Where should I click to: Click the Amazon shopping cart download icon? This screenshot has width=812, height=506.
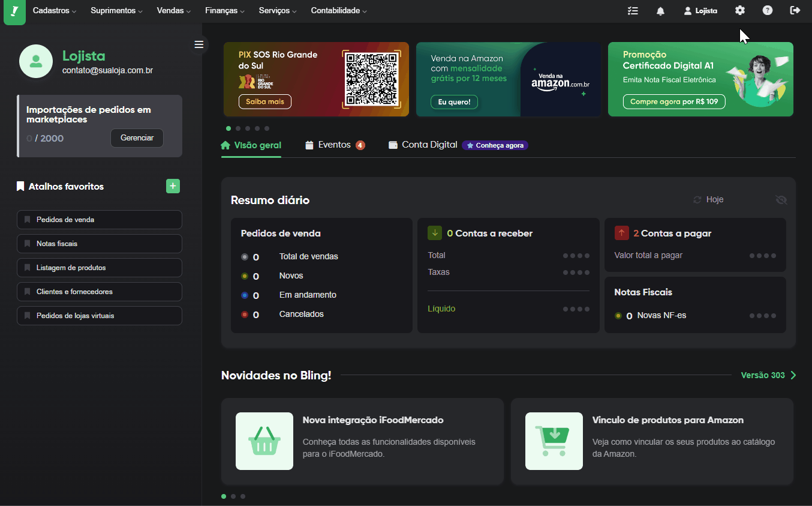click(x=554, y=441)
